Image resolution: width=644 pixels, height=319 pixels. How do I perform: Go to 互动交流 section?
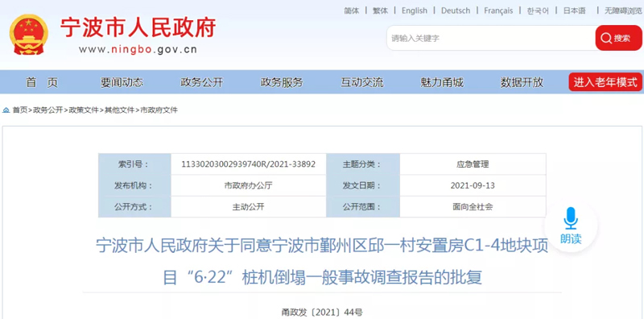(361, 82)
